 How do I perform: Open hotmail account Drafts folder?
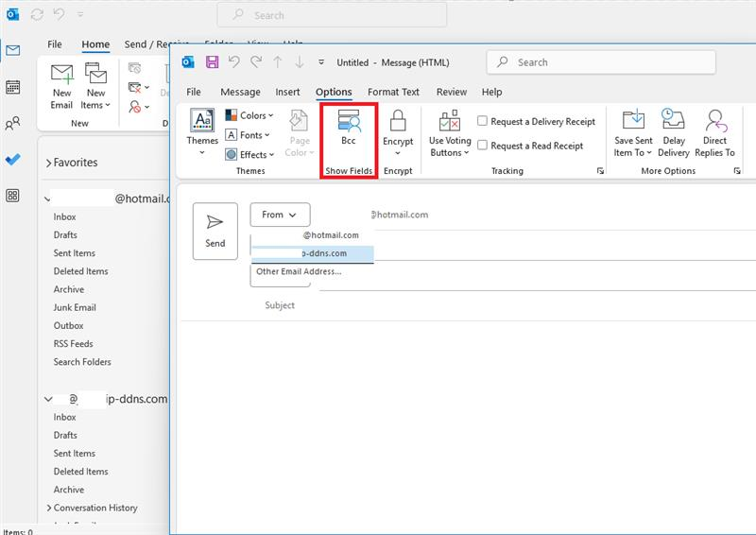click(x=65, y=235)
